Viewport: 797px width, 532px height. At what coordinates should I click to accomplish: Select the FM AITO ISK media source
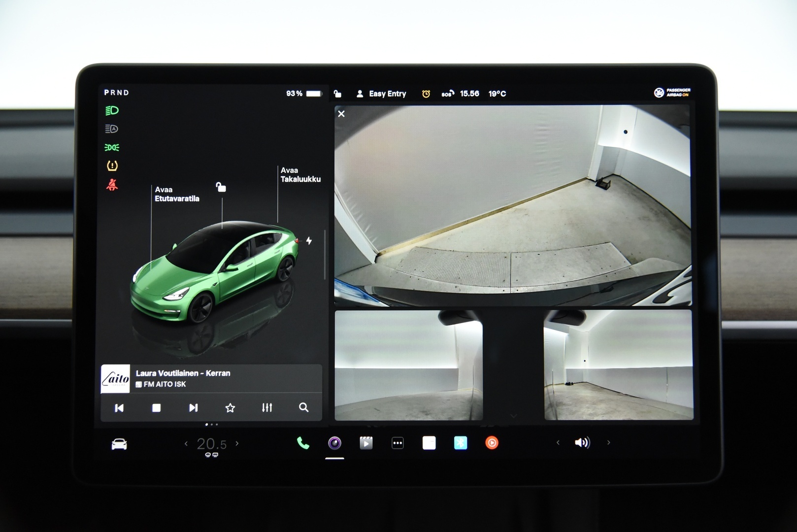pos(163,384)
